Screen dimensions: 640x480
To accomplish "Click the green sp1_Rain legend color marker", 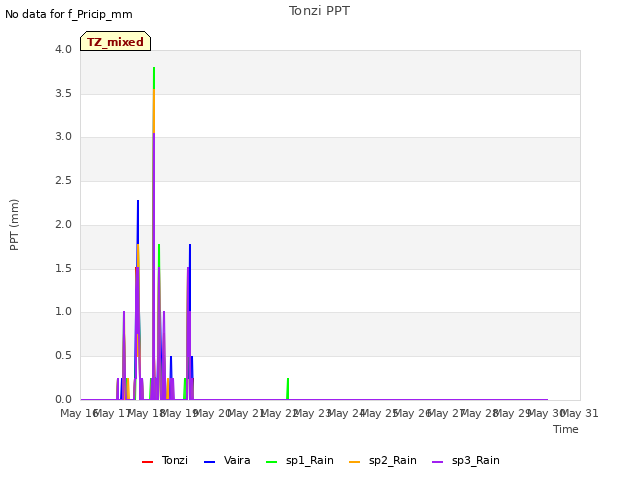I will [x=271, y=462].
